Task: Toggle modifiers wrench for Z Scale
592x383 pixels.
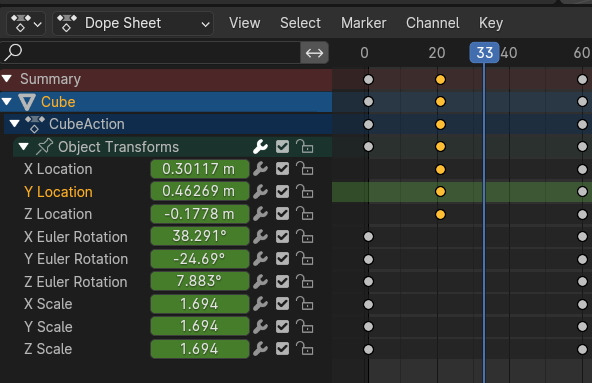Action: coord(261,349)
